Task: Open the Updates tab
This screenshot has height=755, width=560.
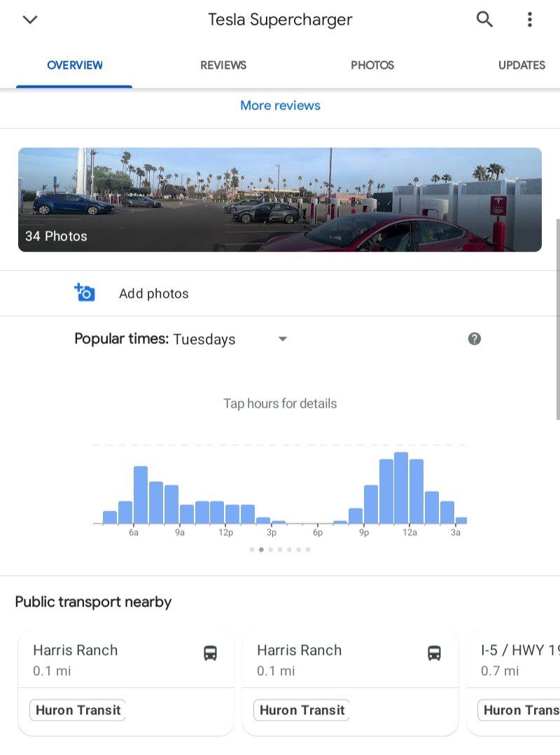Action: click(x=521, y=65)
